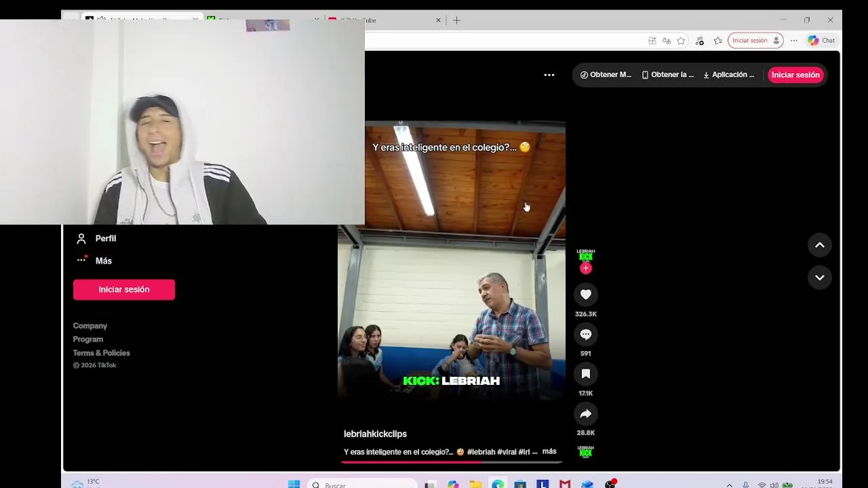Open the lebriahkickclips username link

click(x=375, y=434)
